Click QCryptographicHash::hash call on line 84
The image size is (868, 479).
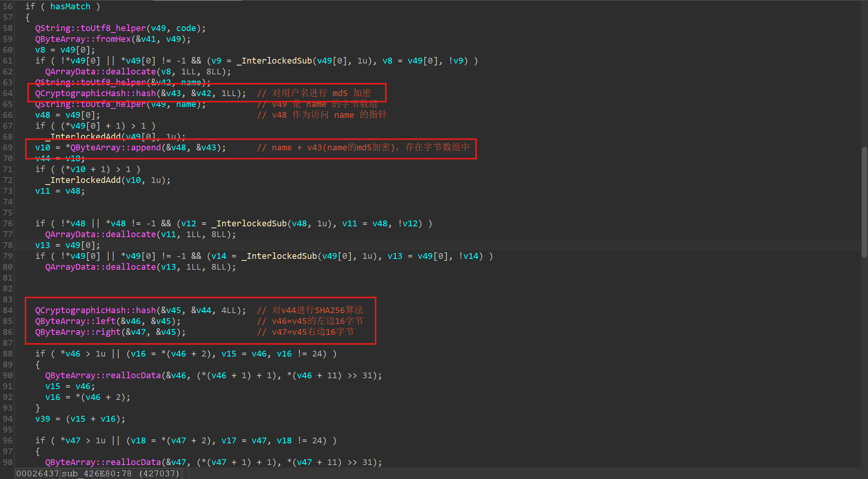tap(95, 310)
